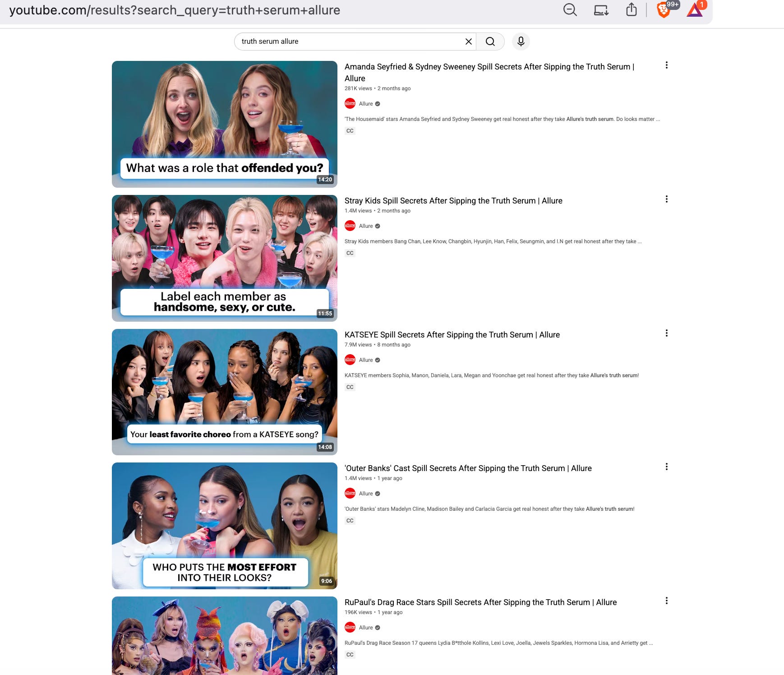This screenshot has width=784, height=675.
Task: Click the '196K views • 1 year ago' text
Action: click(374, 612)
